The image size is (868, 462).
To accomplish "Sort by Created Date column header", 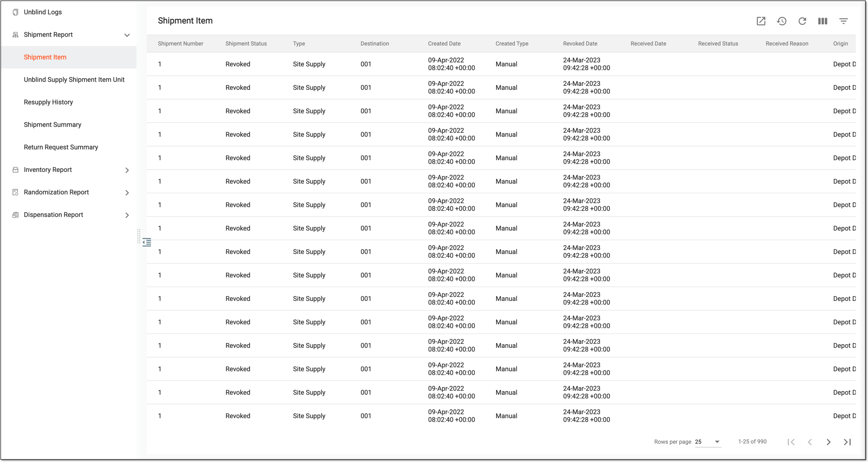I will click(444, 44).
